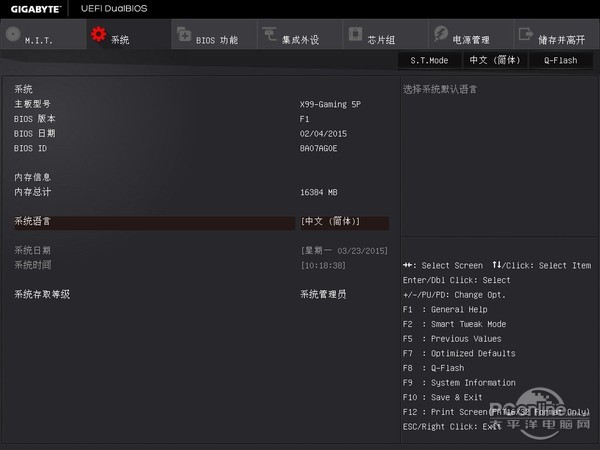Click the BIOS ID value 8A07AG0E
The height and width of the screenshot is (450, 600).
(318, 148)
